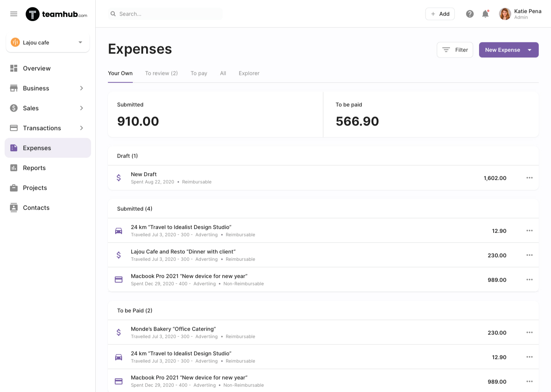Open Monde's Bakery Office Catering expense
The image size is (551, 392).
coord(323,332)
